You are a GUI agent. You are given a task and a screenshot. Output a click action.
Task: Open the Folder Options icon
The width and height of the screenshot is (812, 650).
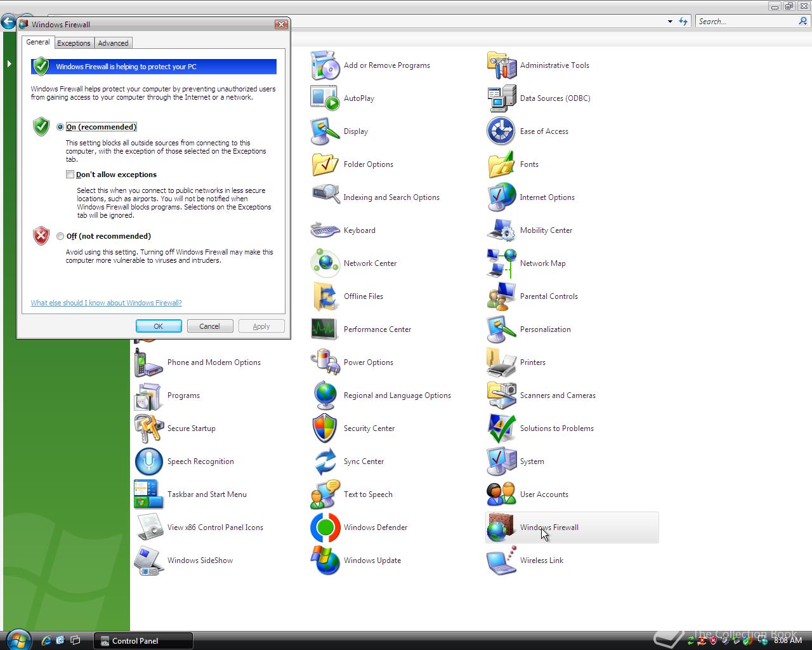325,164
